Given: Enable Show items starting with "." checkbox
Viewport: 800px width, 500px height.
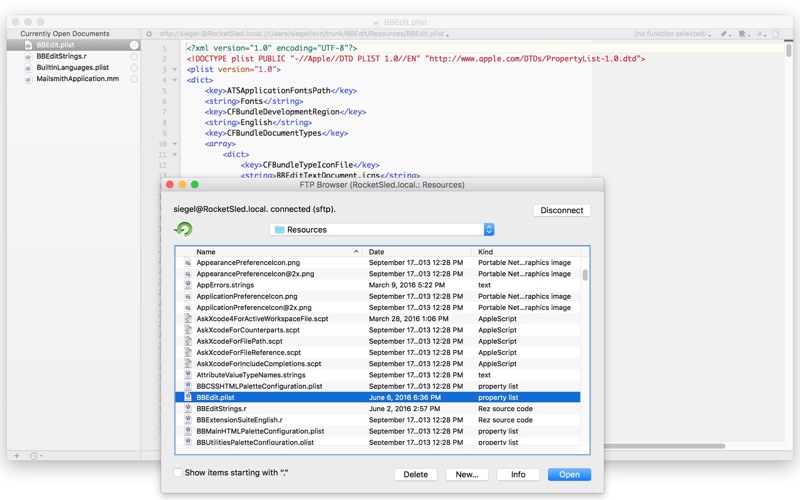Looking at the screenshot, I should [178, 472].
